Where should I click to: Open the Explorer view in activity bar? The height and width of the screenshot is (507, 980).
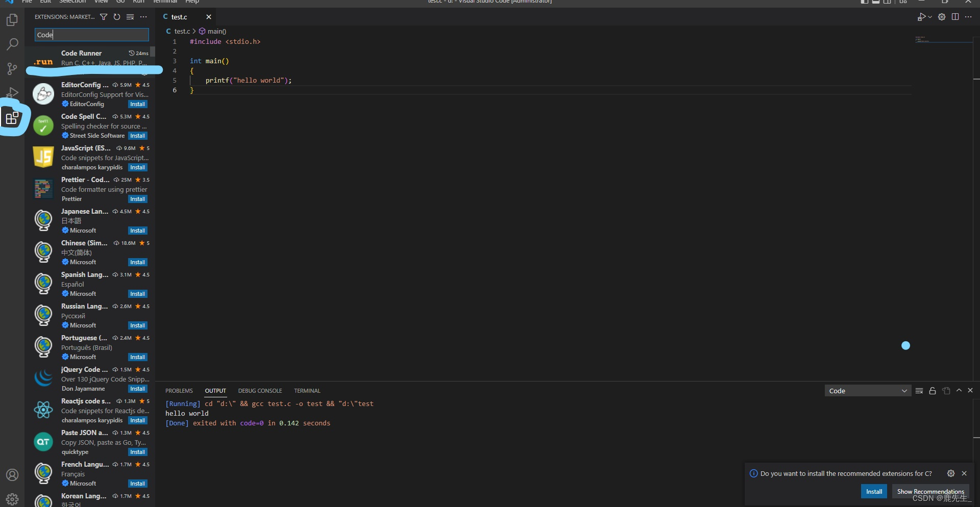pos(12,20)
